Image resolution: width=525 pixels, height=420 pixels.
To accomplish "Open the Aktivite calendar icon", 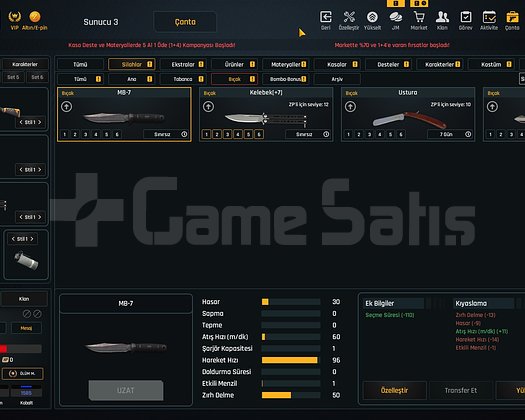I will (x=489, y=17).
